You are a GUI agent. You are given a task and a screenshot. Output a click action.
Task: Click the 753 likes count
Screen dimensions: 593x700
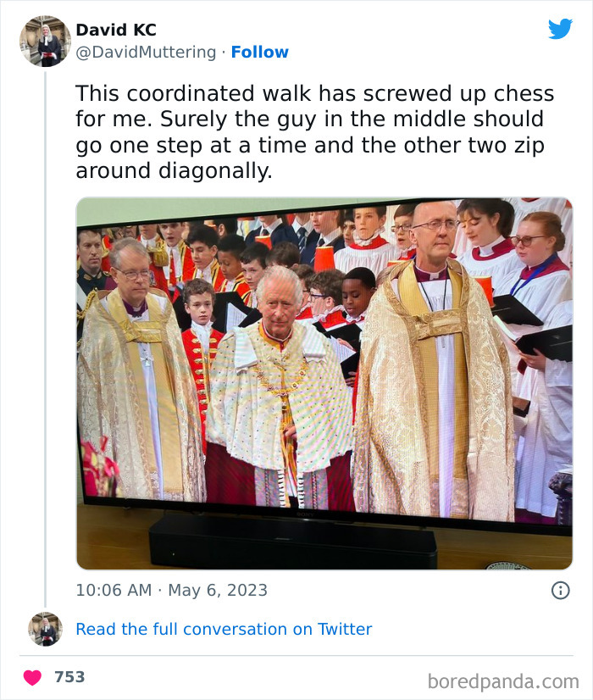click(69, 677)
